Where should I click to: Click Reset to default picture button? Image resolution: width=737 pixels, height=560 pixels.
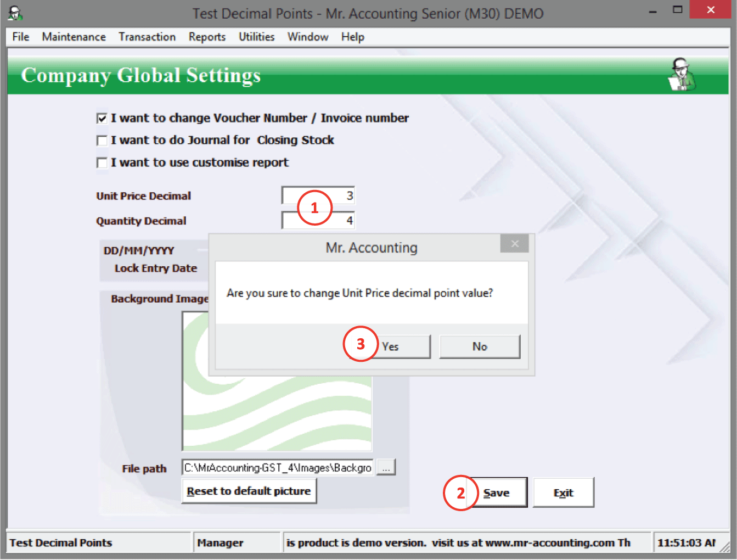[249, 491]
